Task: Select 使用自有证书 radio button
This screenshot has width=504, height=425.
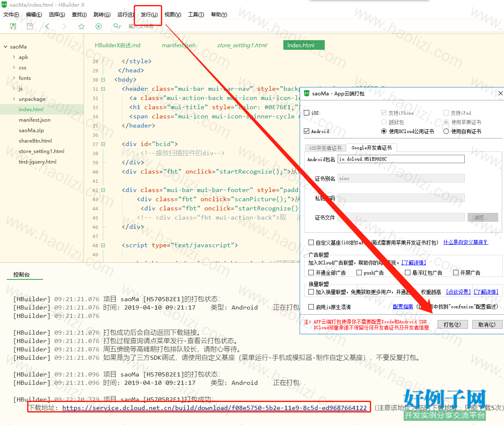Action: [x=446, y=131]
